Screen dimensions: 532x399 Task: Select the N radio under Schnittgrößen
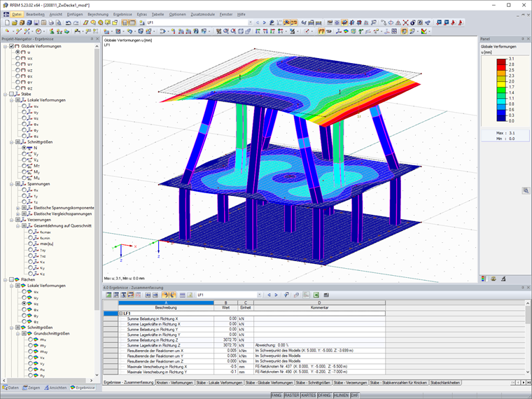(24, 148)
